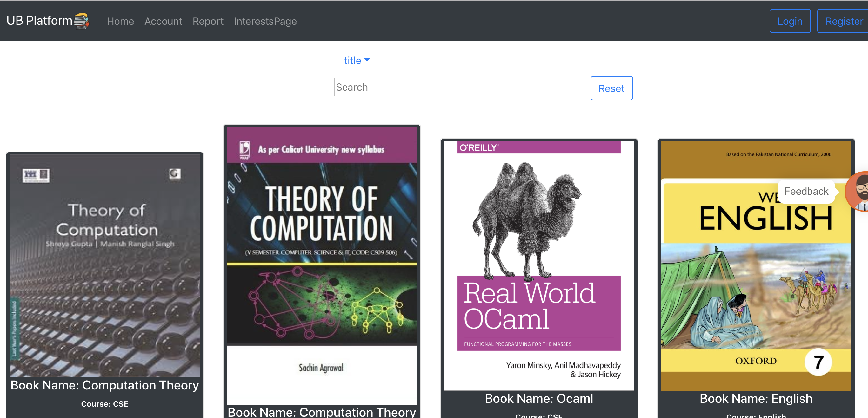Click the Book Name: English title
This screenshot has width=868, height=418.
coord(756,398)
